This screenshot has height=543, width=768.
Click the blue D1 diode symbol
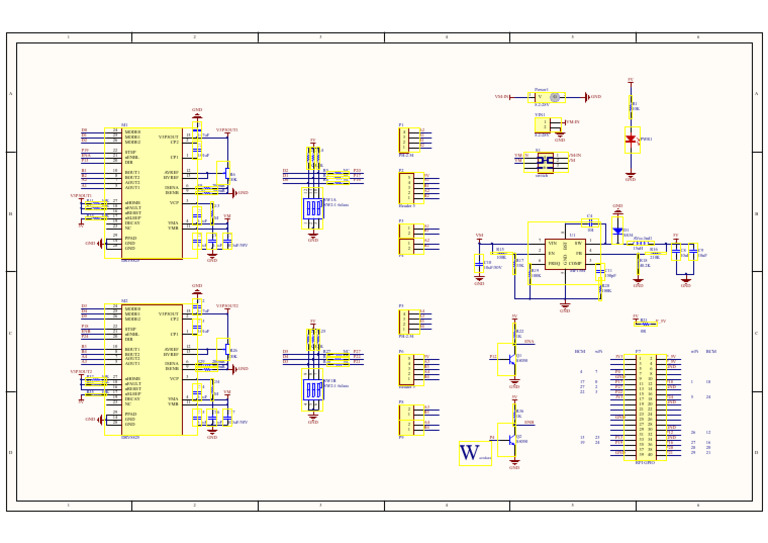[617, 230]
